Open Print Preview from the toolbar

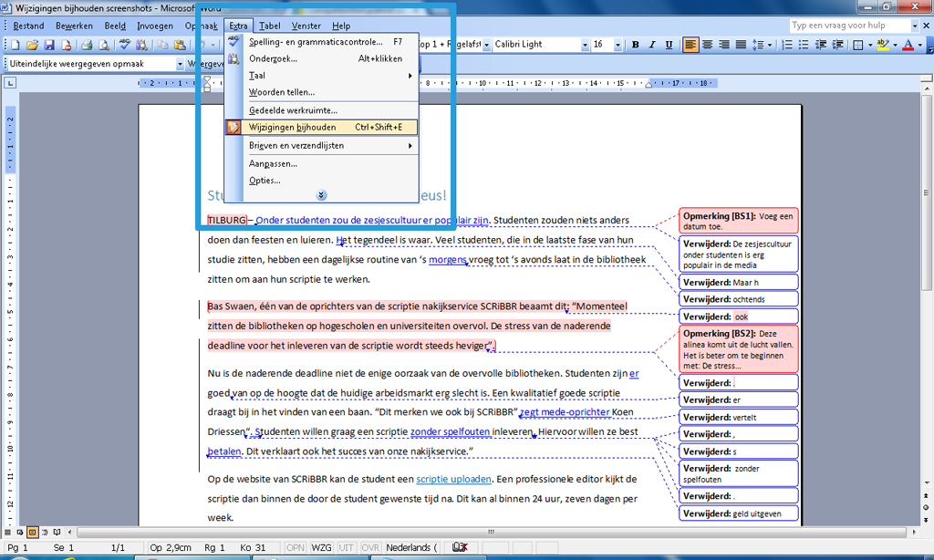(104, 45)
